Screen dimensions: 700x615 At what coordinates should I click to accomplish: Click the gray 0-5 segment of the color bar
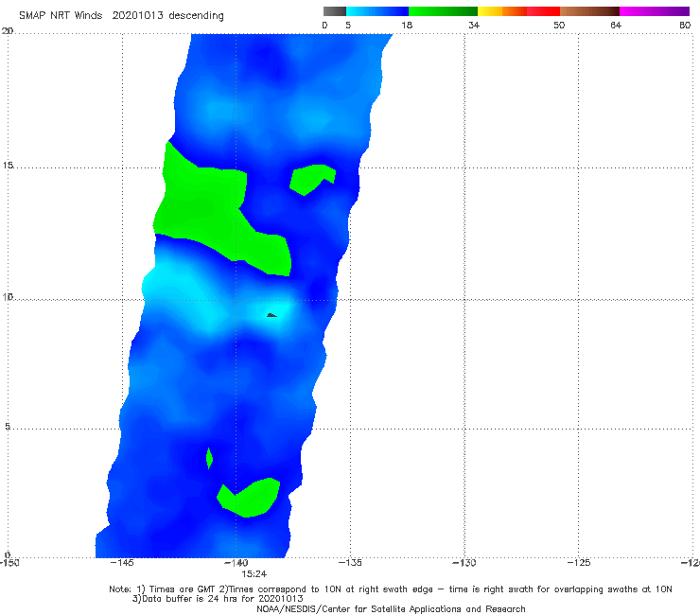(335, 11)
